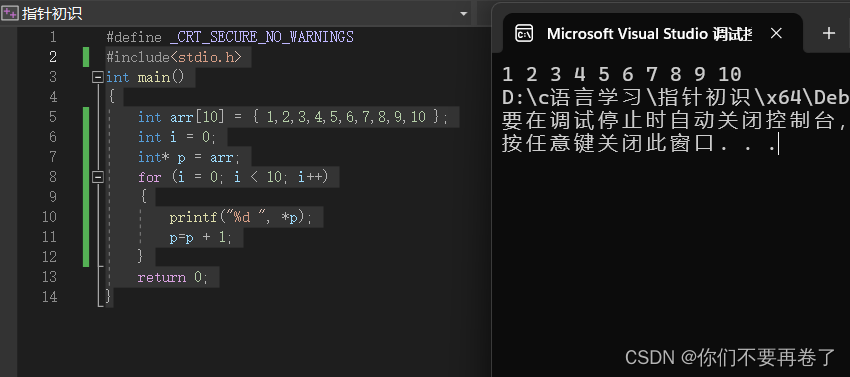Collapse the for loop code block

(98, 177)
